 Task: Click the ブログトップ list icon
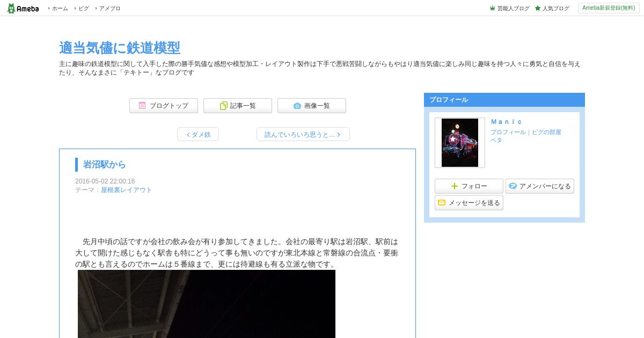pyautogui.click(x=142, y=106)
